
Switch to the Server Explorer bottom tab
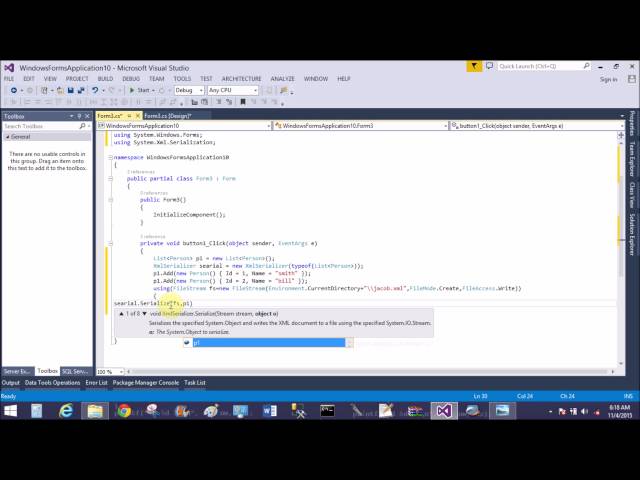pyautogui.click(x=16, y=371)
